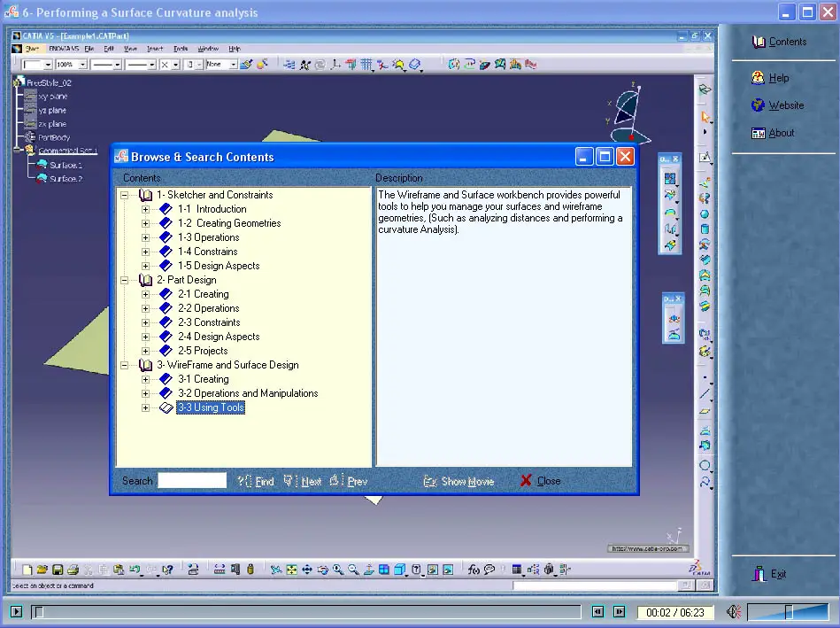This screenshot has width=840, height=628.
Task: Expand the 2-5 Projects node
Action: (x=145, y=352)
